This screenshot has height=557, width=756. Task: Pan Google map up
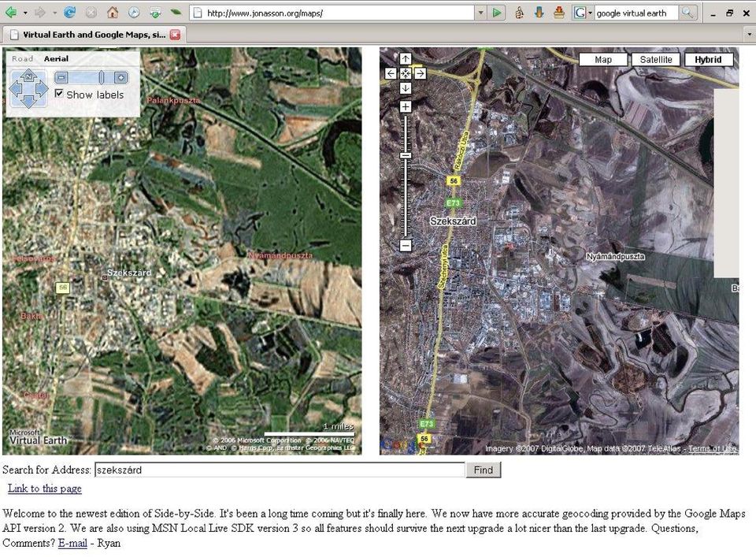click(x=406, y=59)
